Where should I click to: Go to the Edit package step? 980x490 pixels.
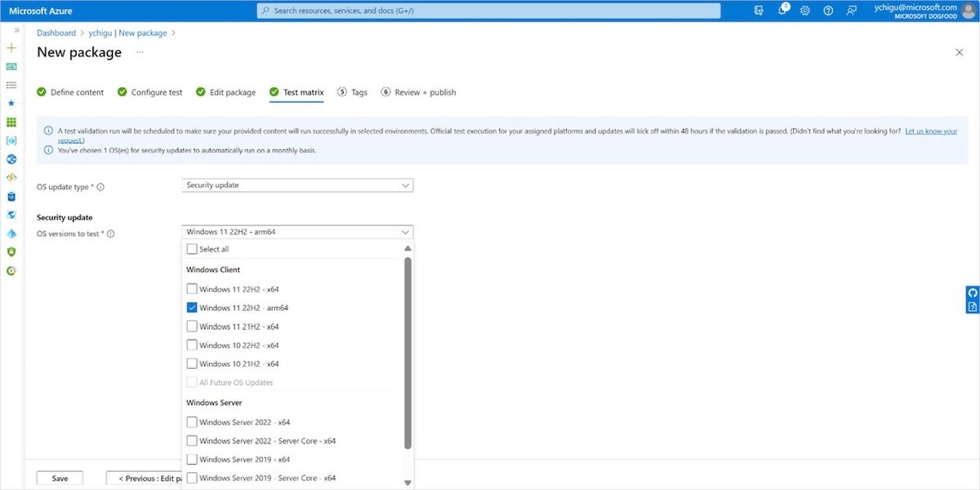(225, 92)
